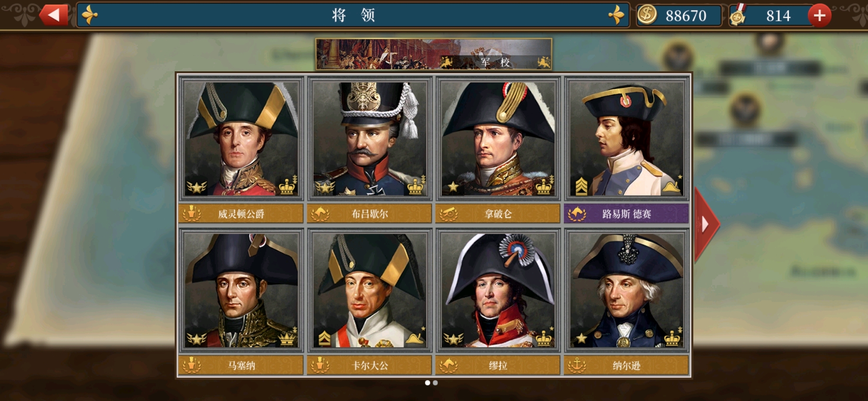The width and height of the screenshot is (868, 401).
Task: Tap the medal currency icon
Action: click(737, 15)
